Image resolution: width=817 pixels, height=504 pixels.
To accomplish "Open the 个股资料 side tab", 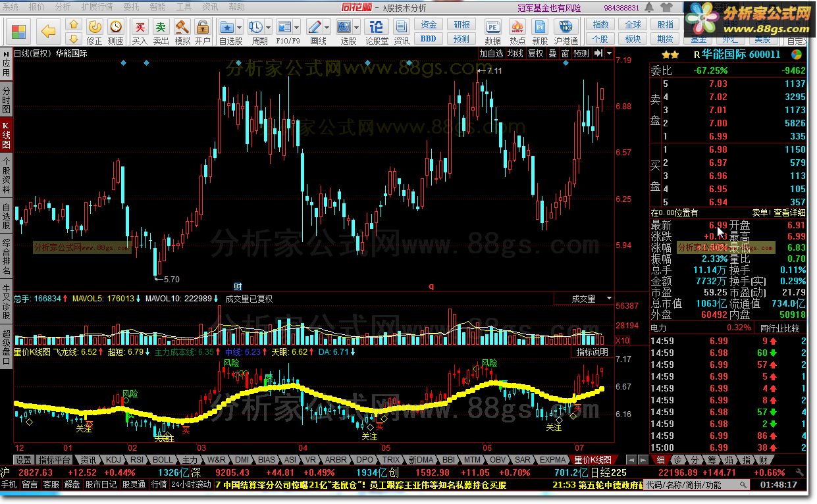I will [x=6, y=174].
